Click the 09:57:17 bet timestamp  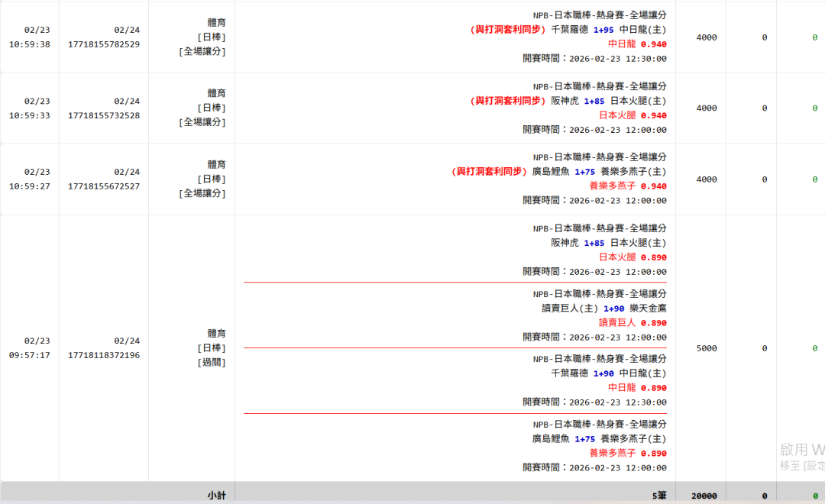(30, 355)
